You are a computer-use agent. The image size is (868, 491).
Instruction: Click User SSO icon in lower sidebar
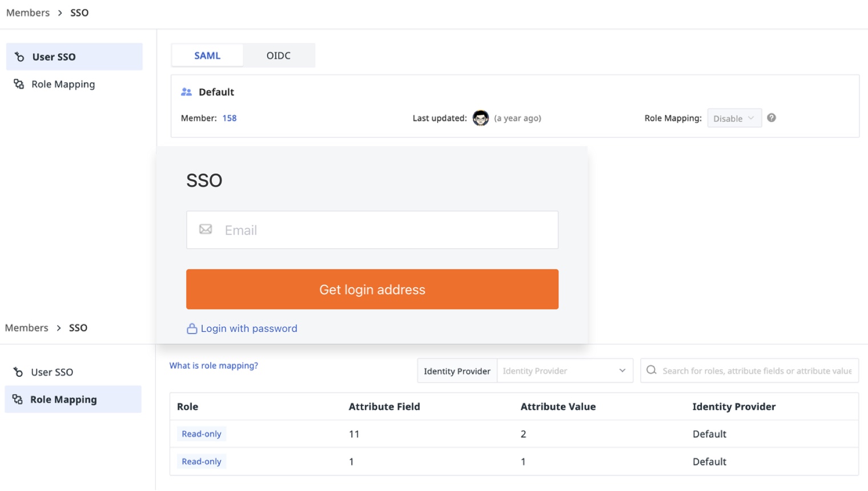[x=18, y=372]
